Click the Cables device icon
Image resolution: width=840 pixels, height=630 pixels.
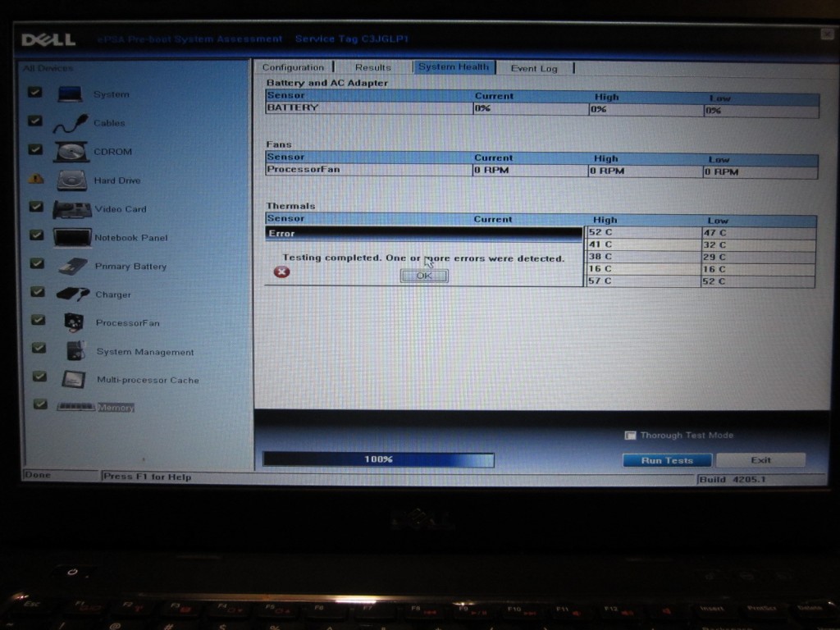pos(71,123)
